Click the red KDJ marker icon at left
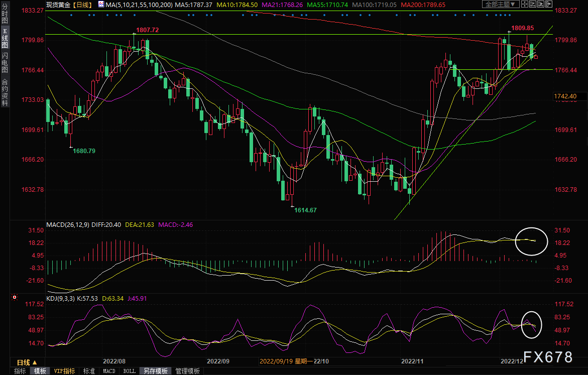 15,297
